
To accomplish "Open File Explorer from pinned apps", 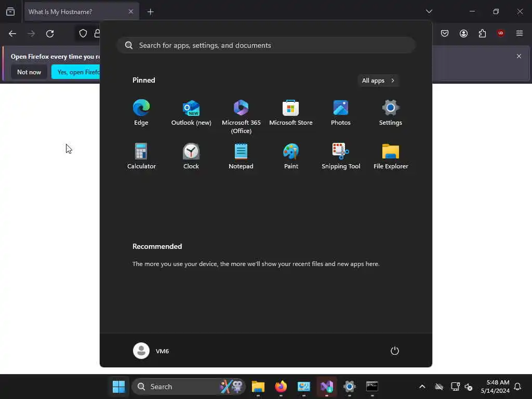I will (x=391, y=156).
